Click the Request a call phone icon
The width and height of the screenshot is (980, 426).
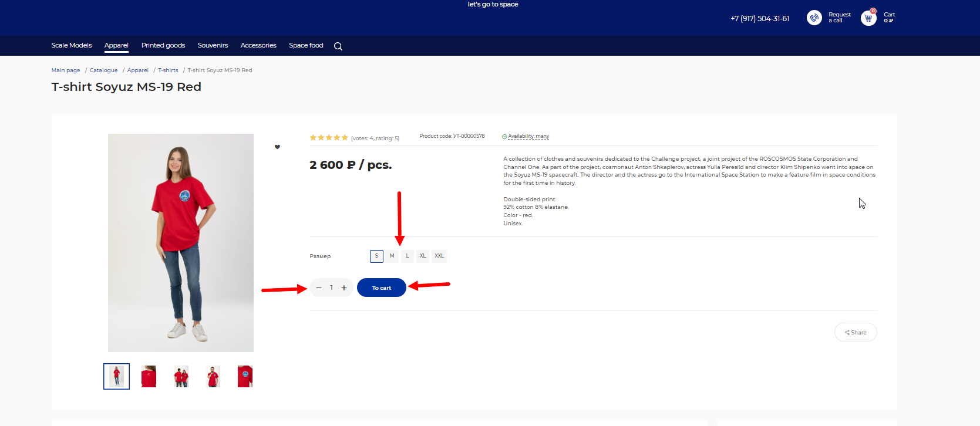click(814, 18)
